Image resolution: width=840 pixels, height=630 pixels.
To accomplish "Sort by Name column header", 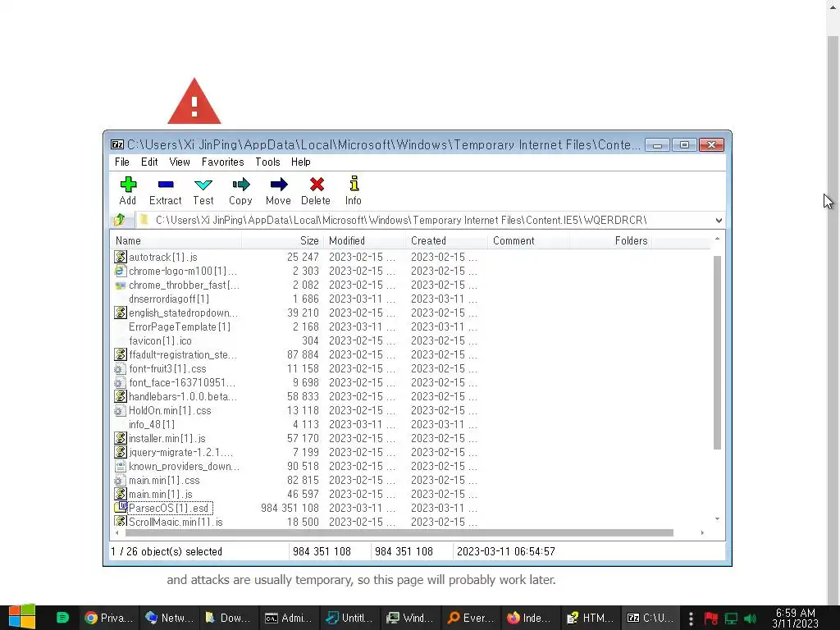I will (x=176, y=241).
